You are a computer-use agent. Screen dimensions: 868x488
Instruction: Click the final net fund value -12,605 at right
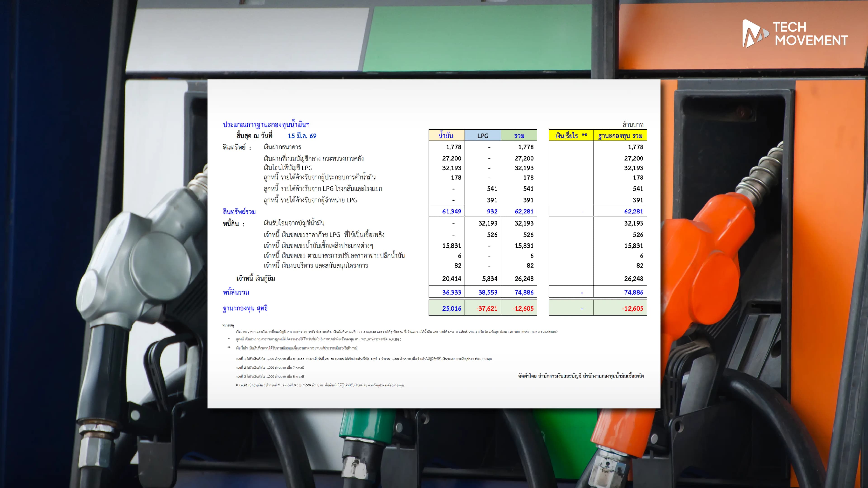pyautogui.click(x=632, y=308)
